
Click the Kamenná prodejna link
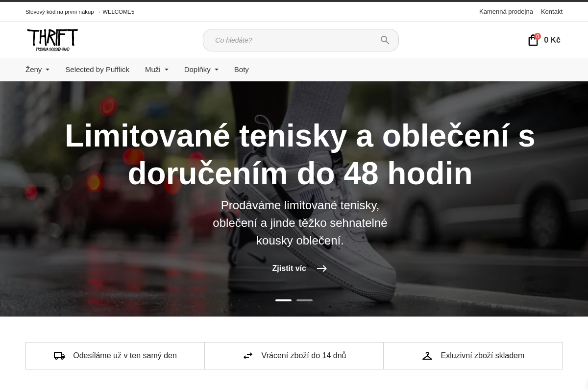tap(506, 11)
